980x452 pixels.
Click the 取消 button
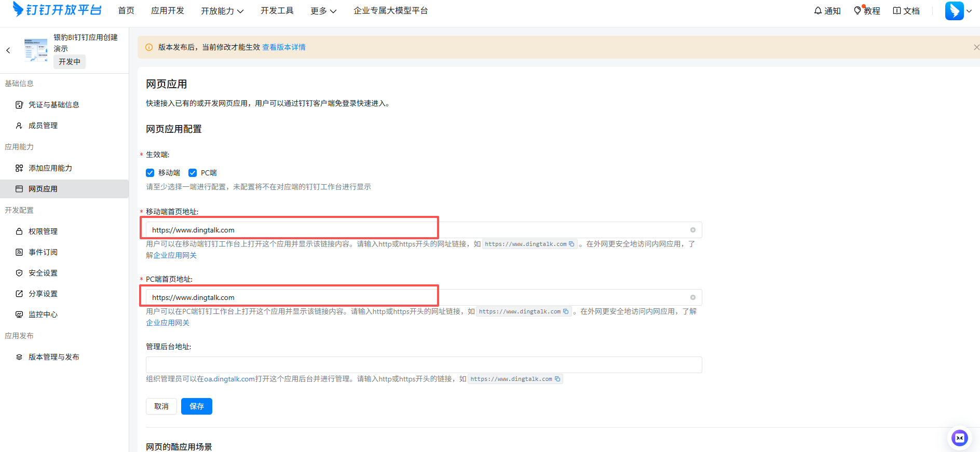161,406
